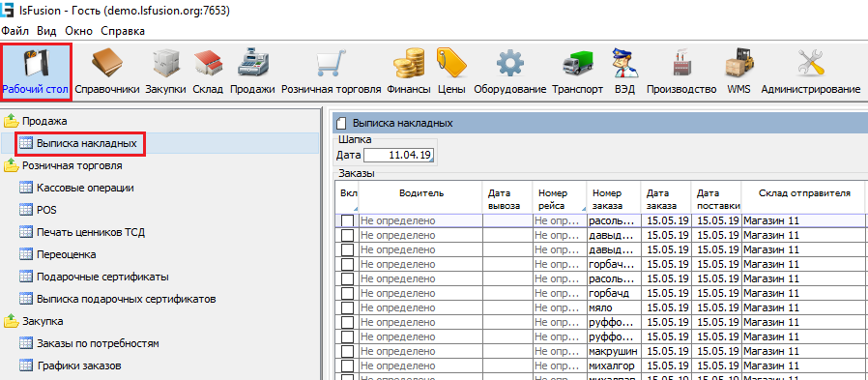Open Розничная торговля shopping cart icon
The image size is (868, 380).
pyautogui.click(x=331, y=63)
